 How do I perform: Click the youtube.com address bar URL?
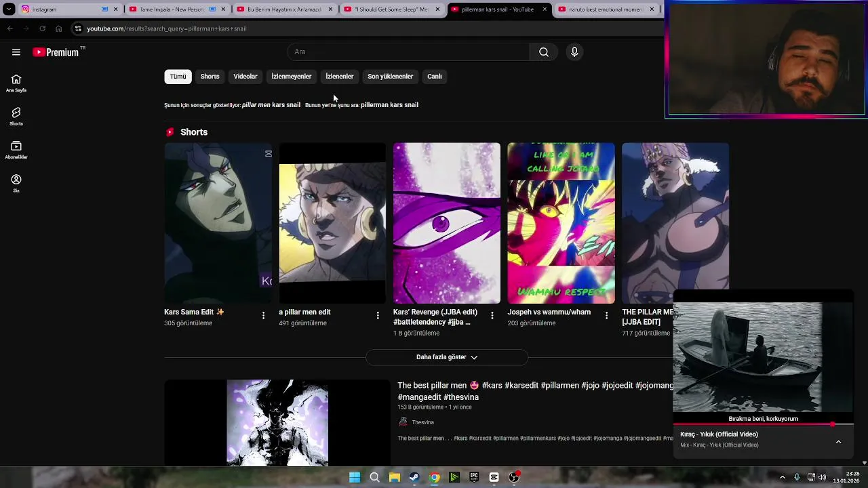(167, 28)
